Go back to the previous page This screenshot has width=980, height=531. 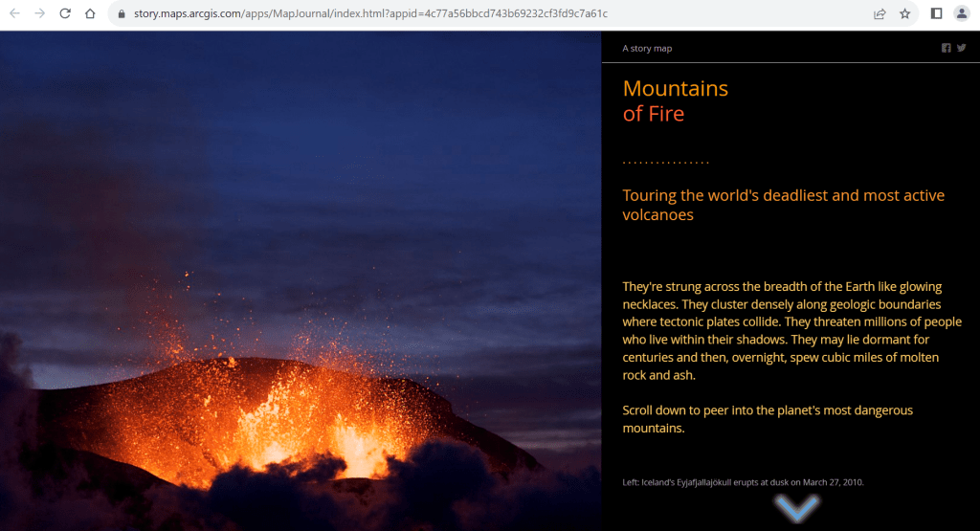pos(14,13)
